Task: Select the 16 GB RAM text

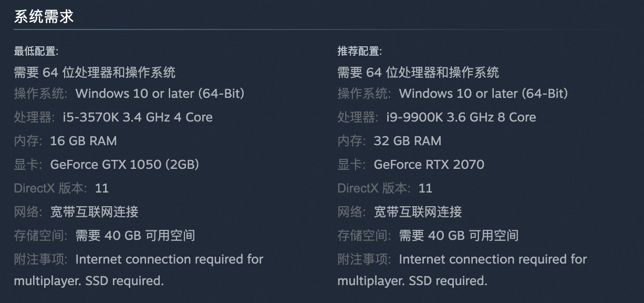Action: point(84,140)
